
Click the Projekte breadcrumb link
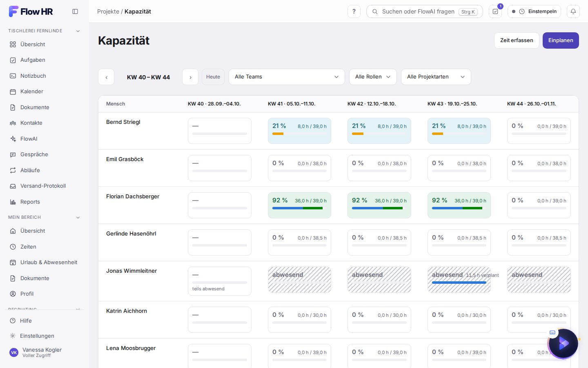tap(108, 11)
